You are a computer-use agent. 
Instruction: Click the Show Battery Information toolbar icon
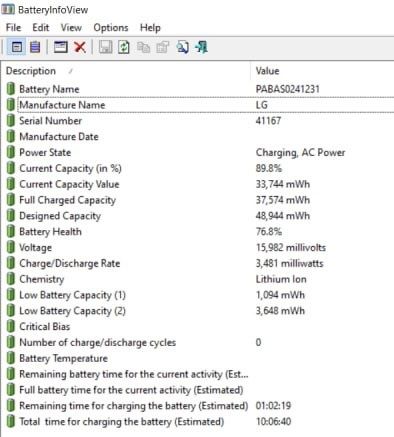pyautogui.click(x=17, y=47)
